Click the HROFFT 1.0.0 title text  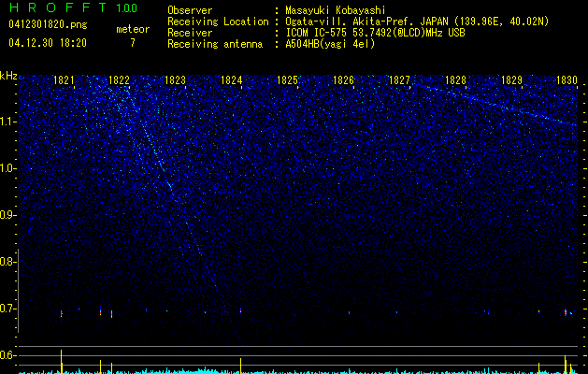(73, 7)
